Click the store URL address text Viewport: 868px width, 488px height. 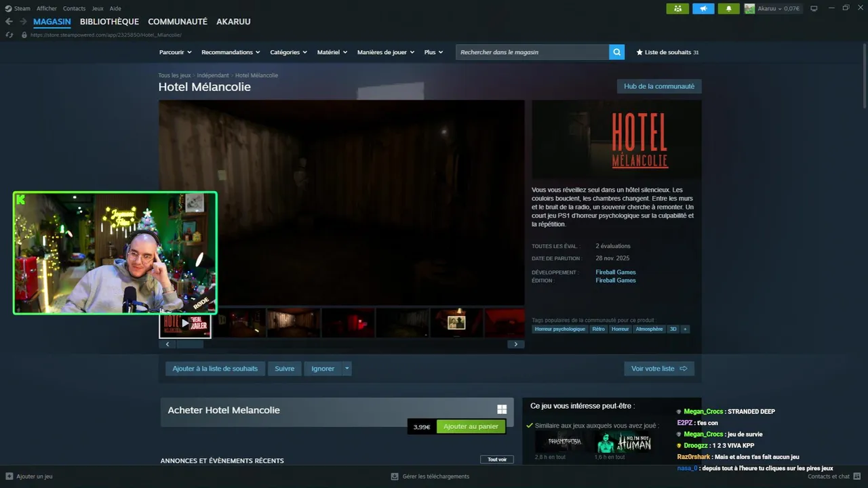click(x=106, y=35)
